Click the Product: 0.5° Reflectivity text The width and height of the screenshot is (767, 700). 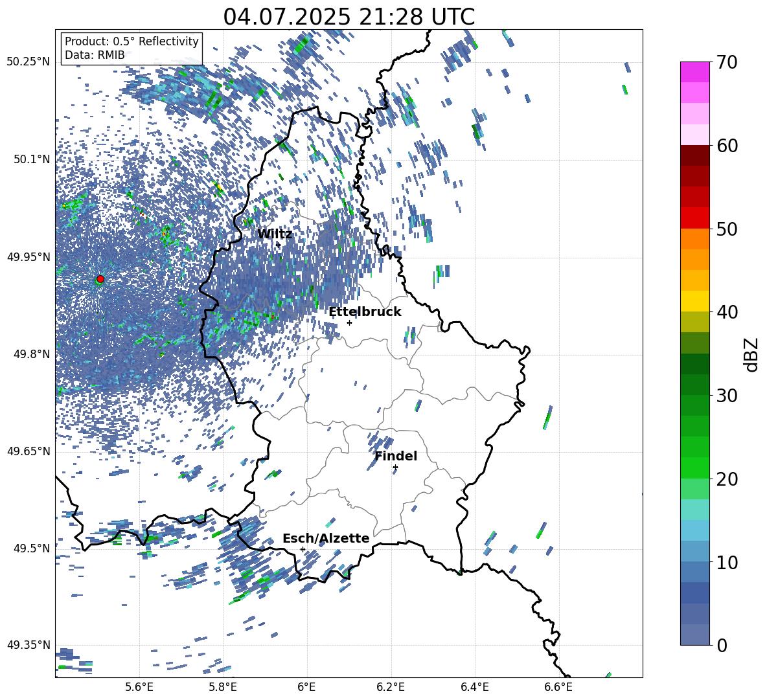click(x=132, y=41)
